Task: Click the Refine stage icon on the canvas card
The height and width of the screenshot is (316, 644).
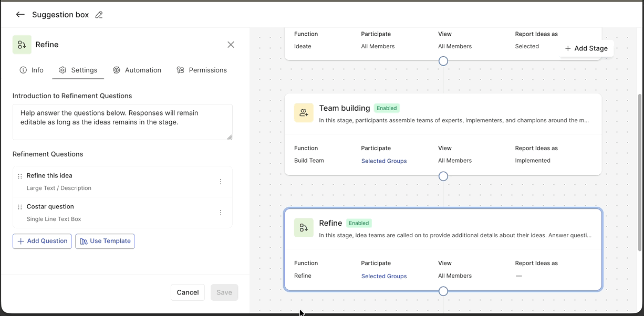Action: tap(304, 227)
